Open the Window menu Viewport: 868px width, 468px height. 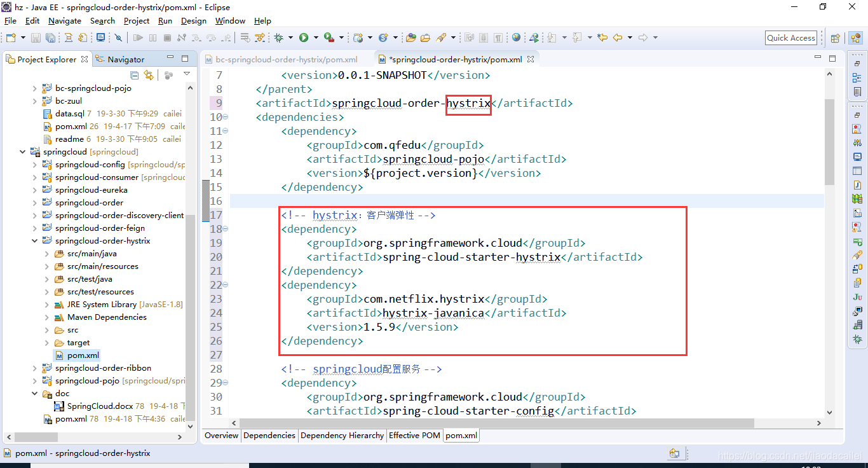(x=230, y=20)
